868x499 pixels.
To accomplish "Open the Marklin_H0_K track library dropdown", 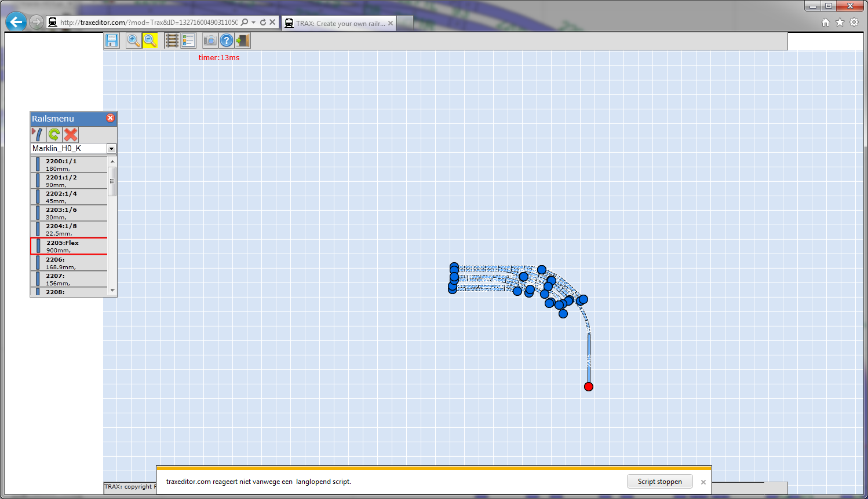I will pos(111,149).
